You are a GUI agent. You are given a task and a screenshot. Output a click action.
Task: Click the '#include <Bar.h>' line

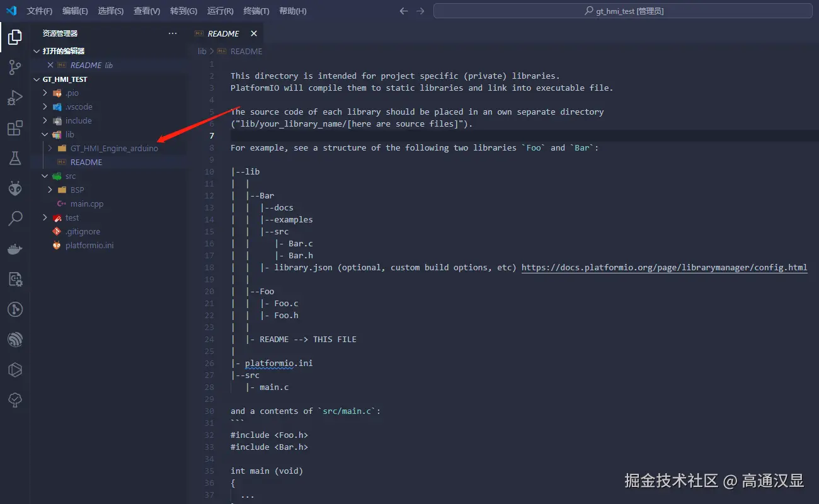pyautogui.click(x=269, y=447)
